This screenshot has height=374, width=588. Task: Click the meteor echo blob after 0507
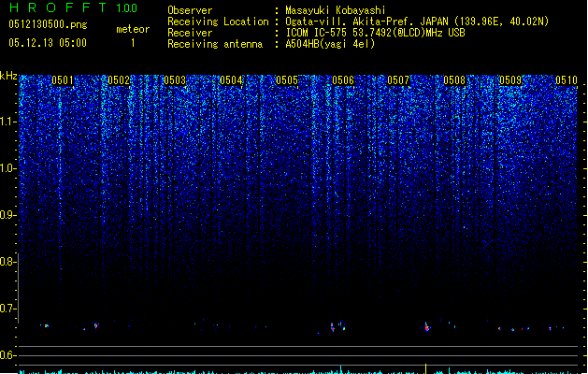427,327
